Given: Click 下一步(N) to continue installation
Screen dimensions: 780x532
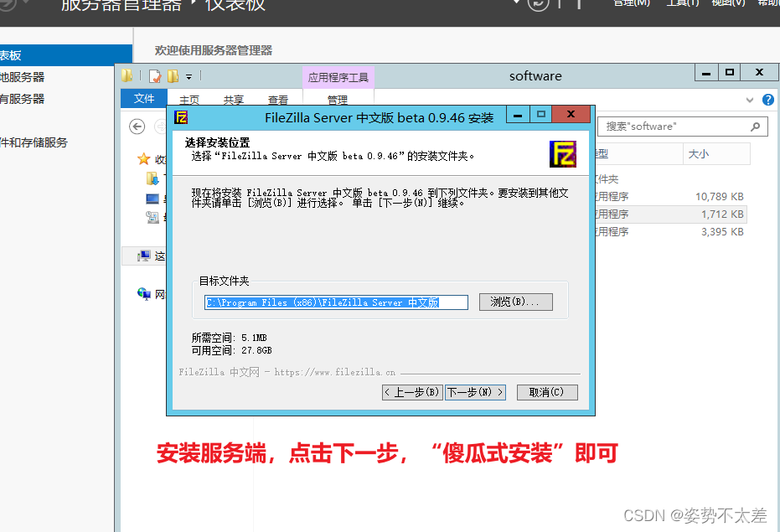Looking at the screenshot, I should pyautogui.click(x=476, y=392).
